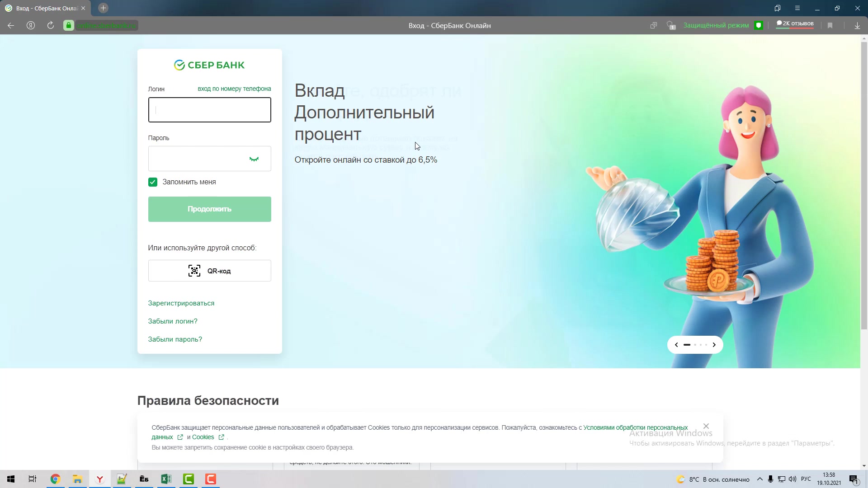Go back with browser back arrow
This screenshot has width=868, height=488.
point(11,25)
